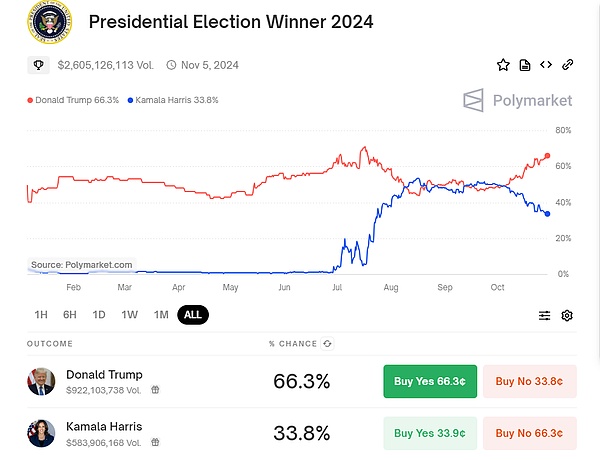Click gift icon under Kamala Harris

155,442
